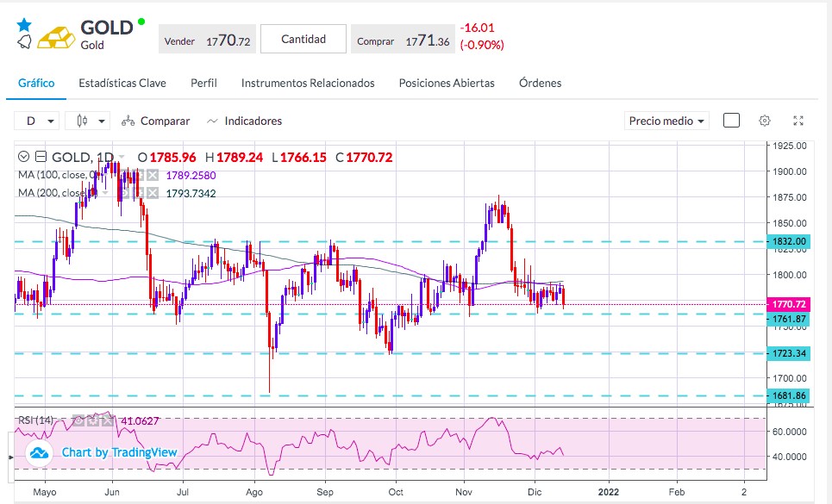Remove the MA 200 indicator
Screen dimensions: 832x504
coord(153,193)
